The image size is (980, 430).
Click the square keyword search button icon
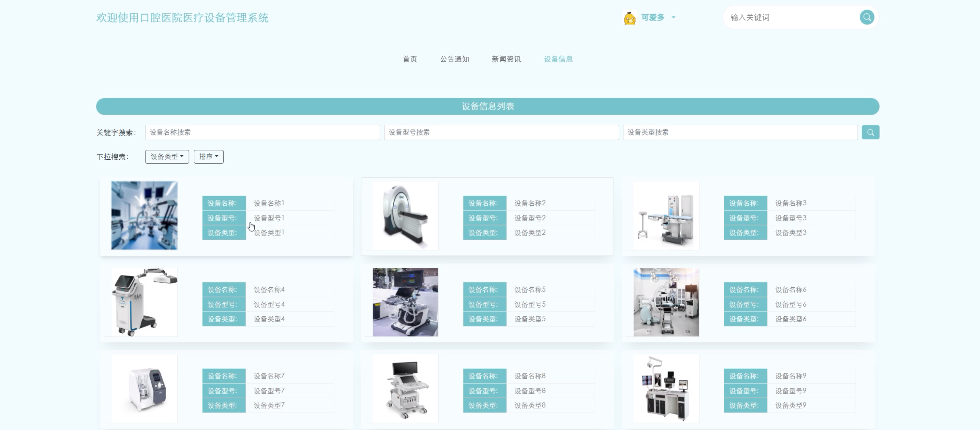point(870,132)
